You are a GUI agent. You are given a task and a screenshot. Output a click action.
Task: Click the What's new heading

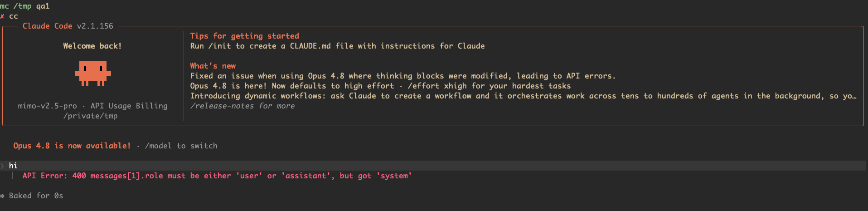213,66
